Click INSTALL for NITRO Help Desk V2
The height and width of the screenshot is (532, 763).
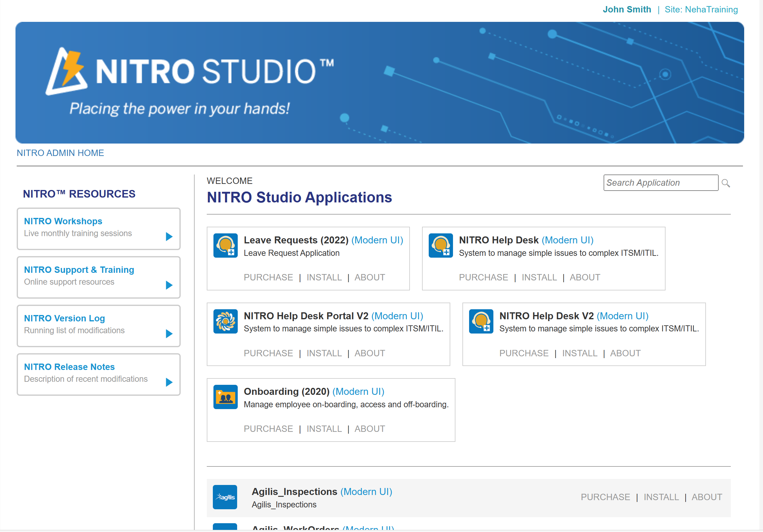(x=580, y=353)
